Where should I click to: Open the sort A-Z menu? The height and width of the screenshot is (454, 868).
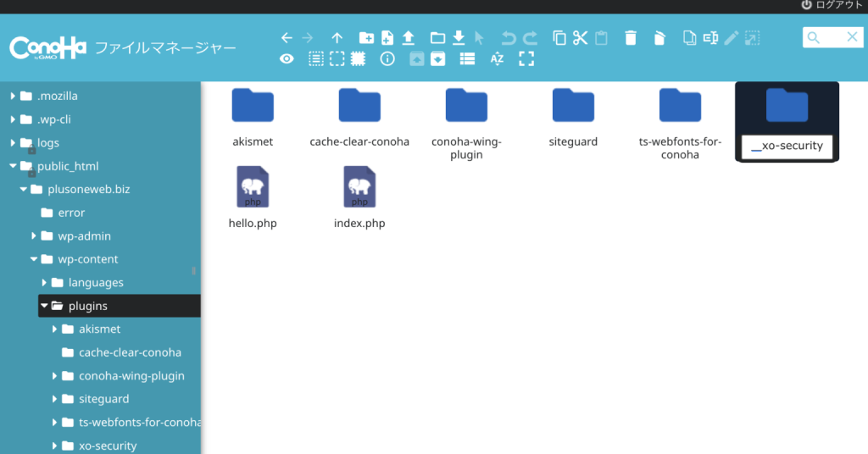coord(498,59)
